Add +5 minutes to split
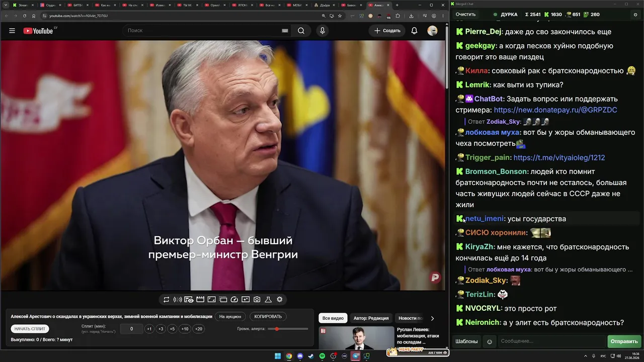This screenshot has width=644, height=362. coord(172,329)
